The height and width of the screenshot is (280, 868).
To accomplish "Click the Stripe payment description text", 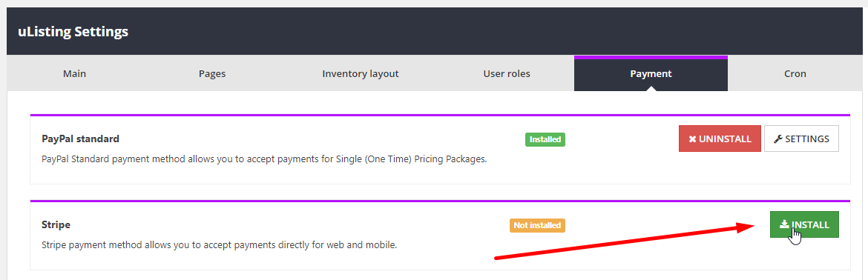I will [219, 244].
